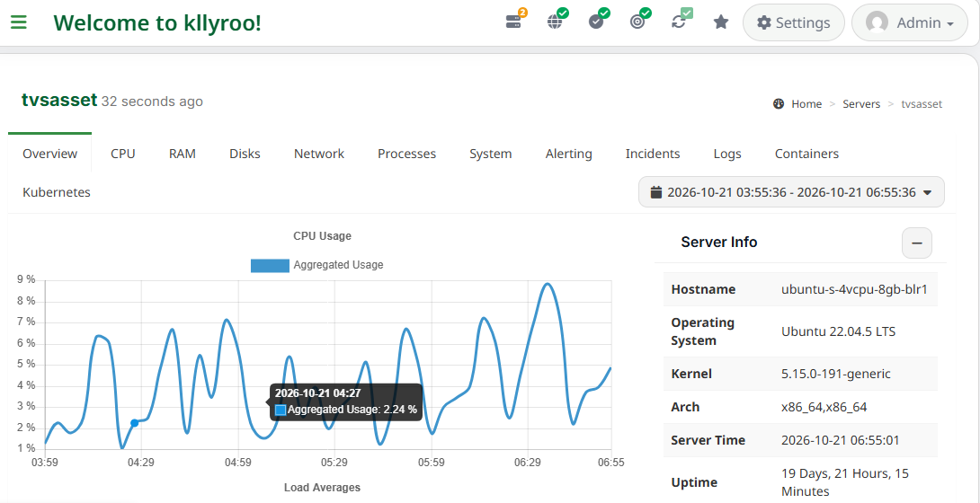
Task: Click the uptime value 19 Days
Action: (x=845, y=481)
